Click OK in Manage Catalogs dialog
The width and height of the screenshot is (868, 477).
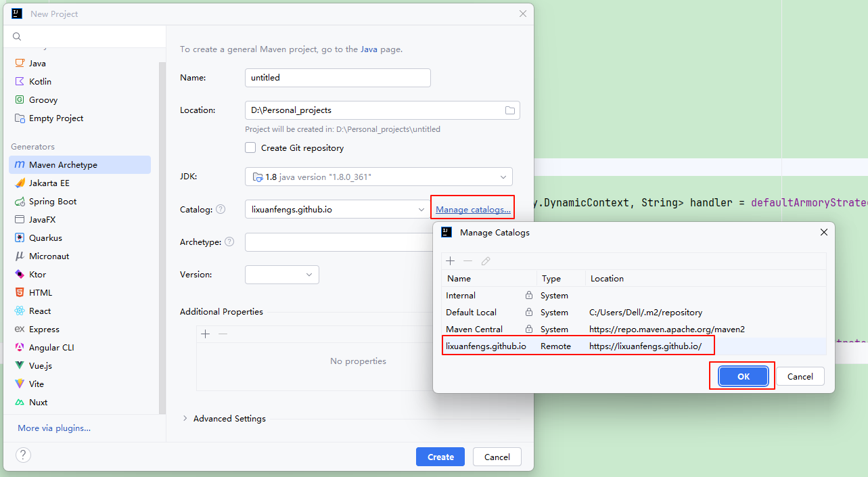[x=743, y=377]
